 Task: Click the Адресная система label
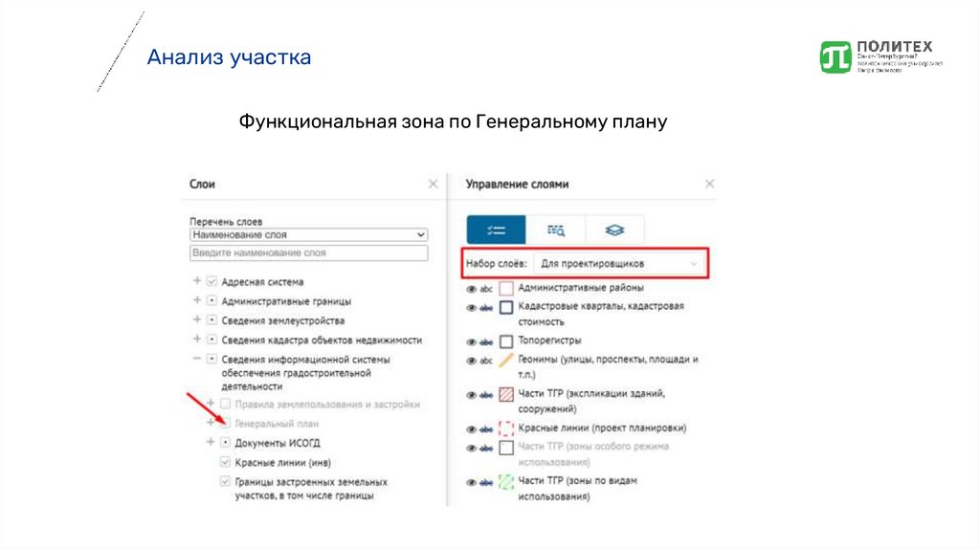tap(262, 282)
